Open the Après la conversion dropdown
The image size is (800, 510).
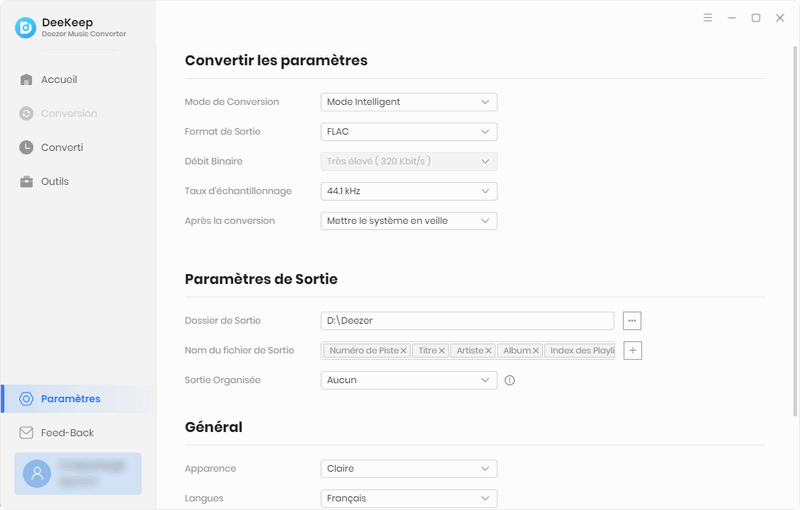(409, 221)
